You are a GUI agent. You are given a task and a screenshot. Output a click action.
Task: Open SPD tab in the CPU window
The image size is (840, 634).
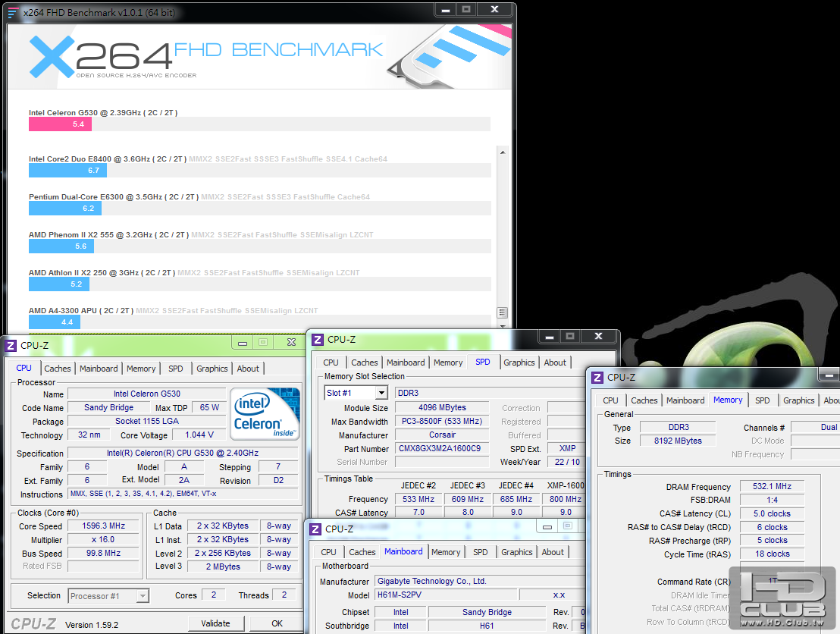(176, 369)
